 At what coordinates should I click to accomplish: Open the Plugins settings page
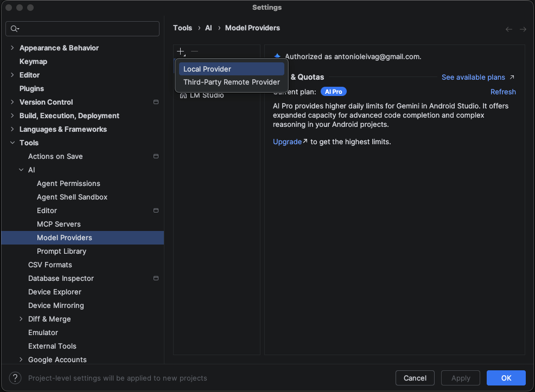(31, 88)
